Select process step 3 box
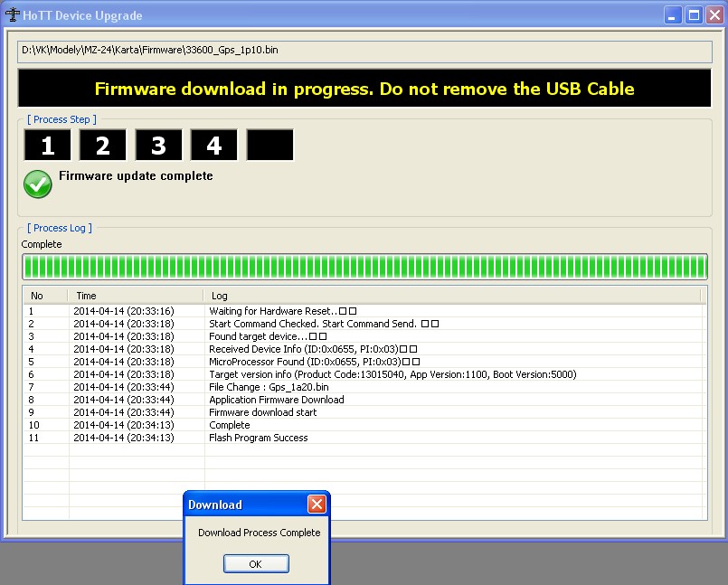Viewport: 728px width, 585px height. point(159,146)
